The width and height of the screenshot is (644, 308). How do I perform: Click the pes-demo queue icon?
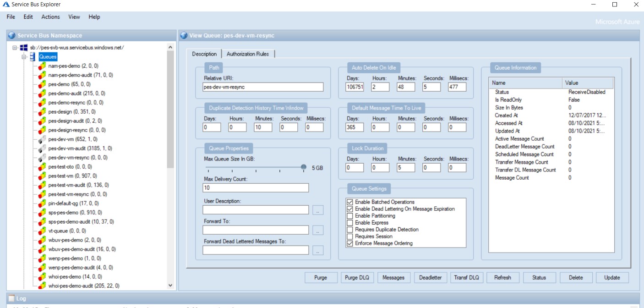pos(42,84)
